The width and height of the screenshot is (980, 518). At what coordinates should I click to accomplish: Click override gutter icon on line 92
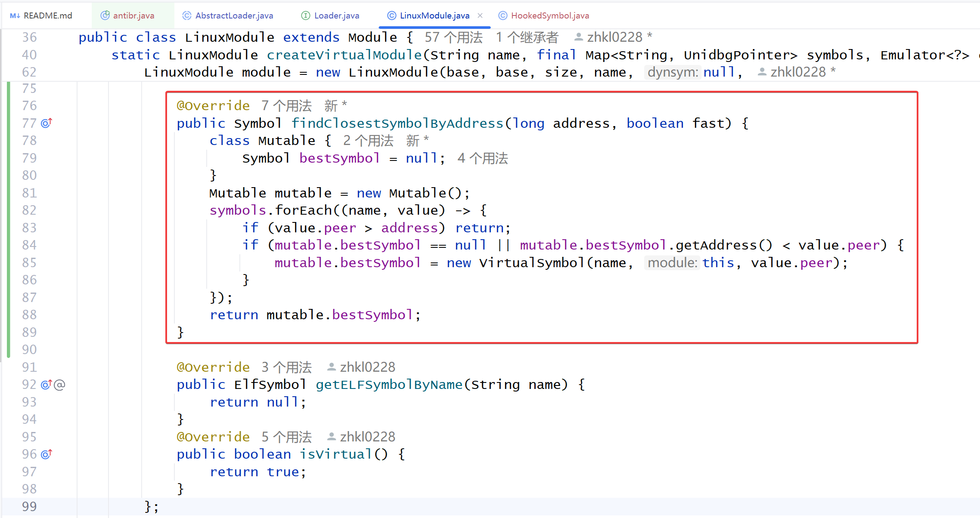pos(46,385)
